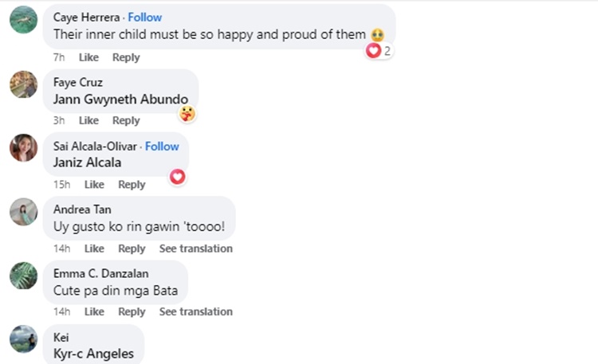The width and height of the screenshot is (598, 364).
Task: Click Faye Cruz's profile avatar
Action: tap(23, 84)
